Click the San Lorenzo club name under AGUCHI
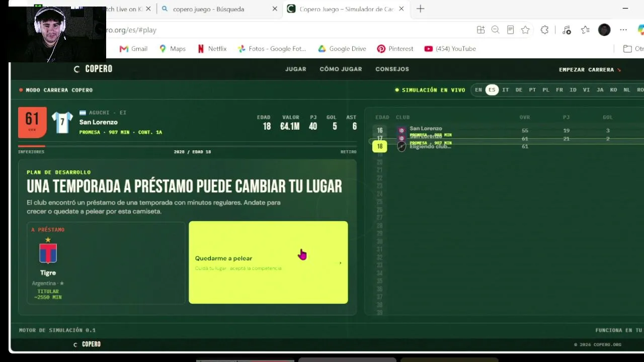644x362 pixels. point(99,122)
